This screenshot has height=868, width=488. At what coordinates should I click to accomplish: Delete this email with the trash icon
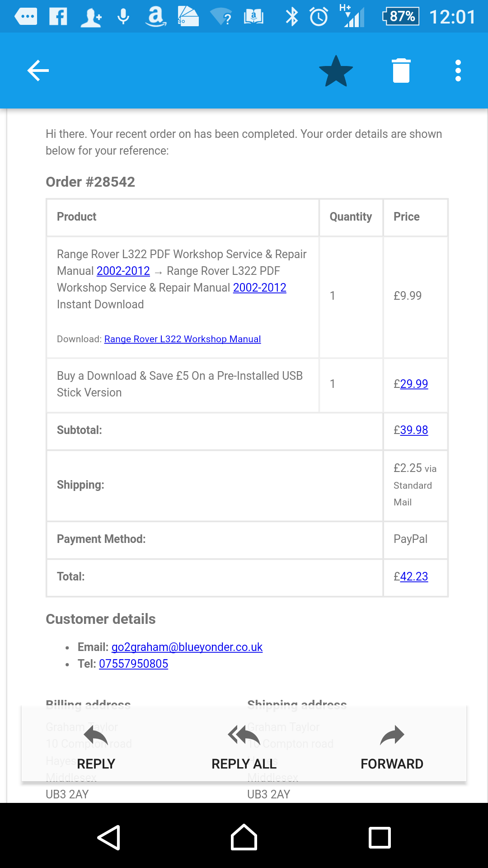coord(401,71)
